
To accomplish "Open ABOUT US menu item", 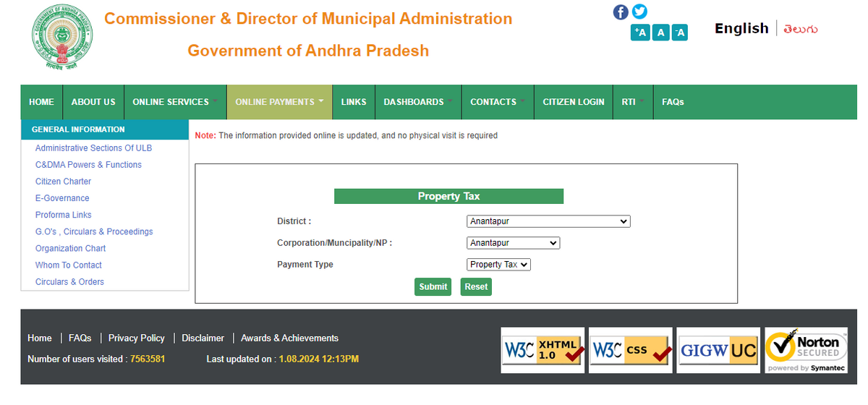I will pyautogui.click(x=93, y=102).
